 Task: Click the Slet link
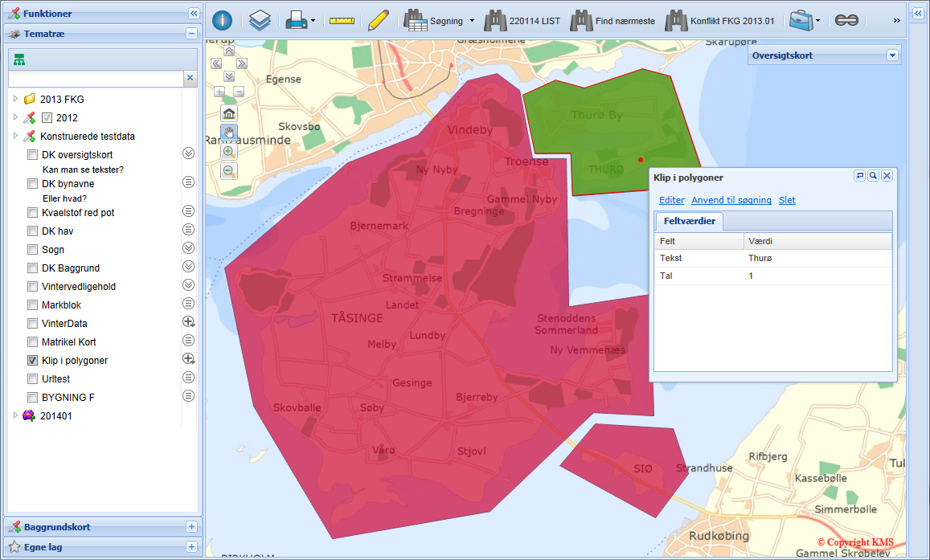pos(787,200)
